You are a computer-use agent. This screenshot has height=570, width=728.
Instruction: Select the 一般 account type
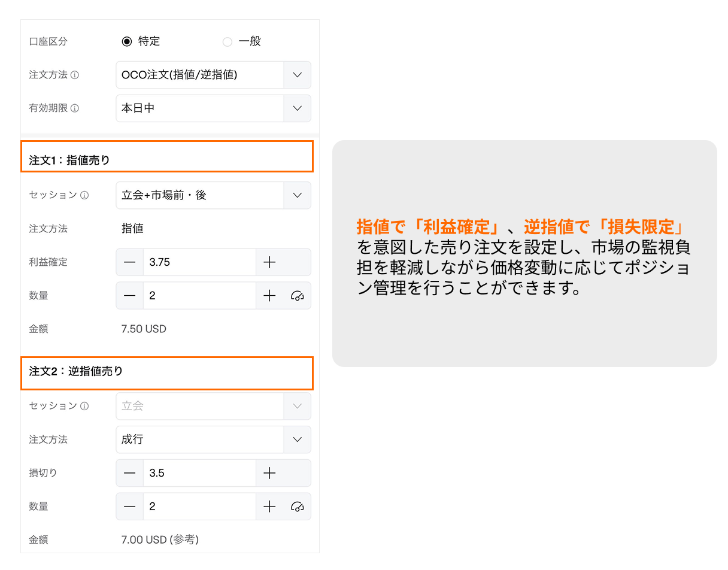(x=227, y=41)
